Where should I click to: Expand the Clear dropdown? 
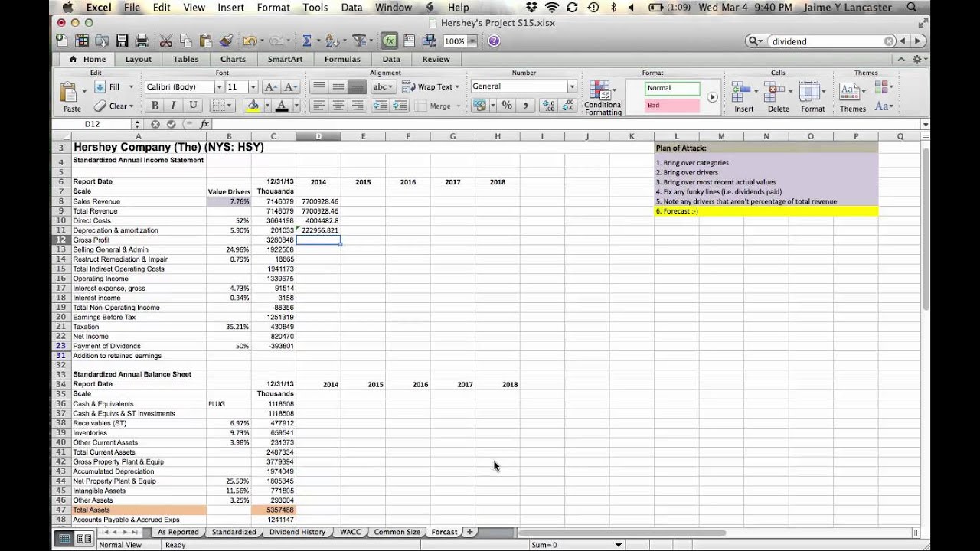tap(131, 106)
